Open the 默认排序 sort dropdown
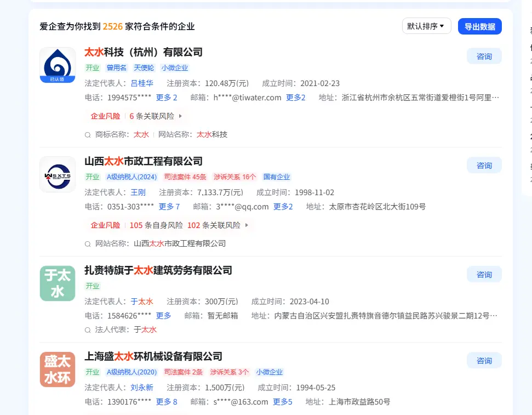The image size is (532, 415). tap(426, 26)
